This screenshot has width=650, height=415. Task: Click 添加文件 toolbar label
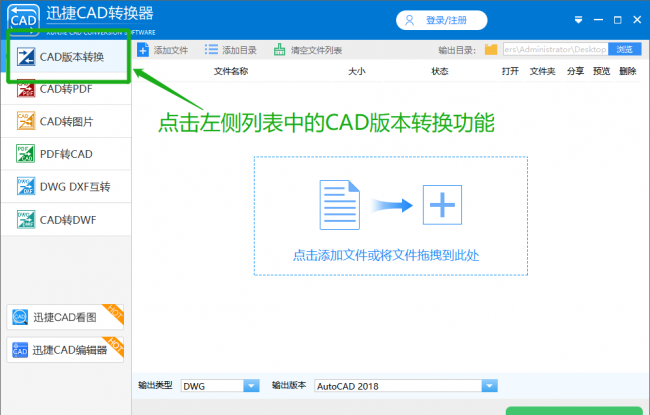point(171,51)
